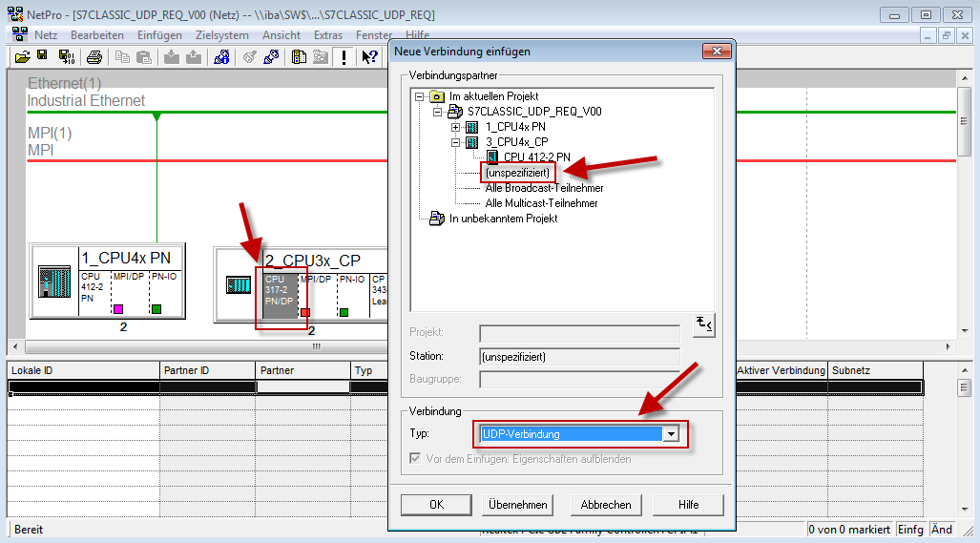980x543 pixels.
Task: Click the Paste toolbar icon
Action: (144, 57)
